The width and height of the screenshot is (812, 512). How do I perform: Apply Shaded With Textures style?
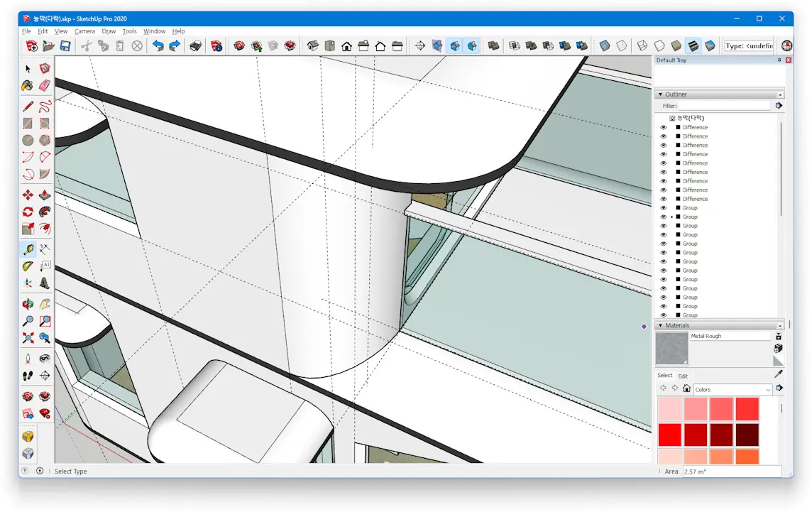pos(693,46)
